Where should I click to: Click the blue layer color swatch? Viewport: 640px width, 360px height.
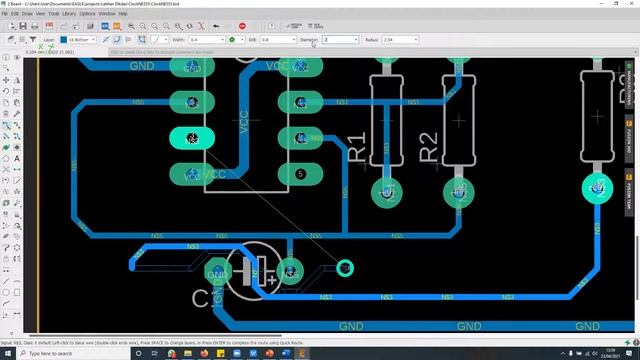64,40
